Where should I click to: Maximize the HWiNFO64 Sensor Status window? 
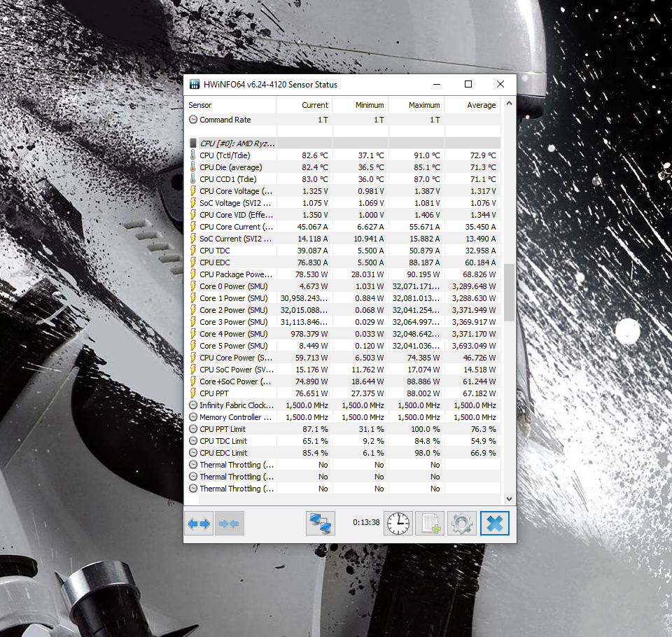(x=468, y=84)
